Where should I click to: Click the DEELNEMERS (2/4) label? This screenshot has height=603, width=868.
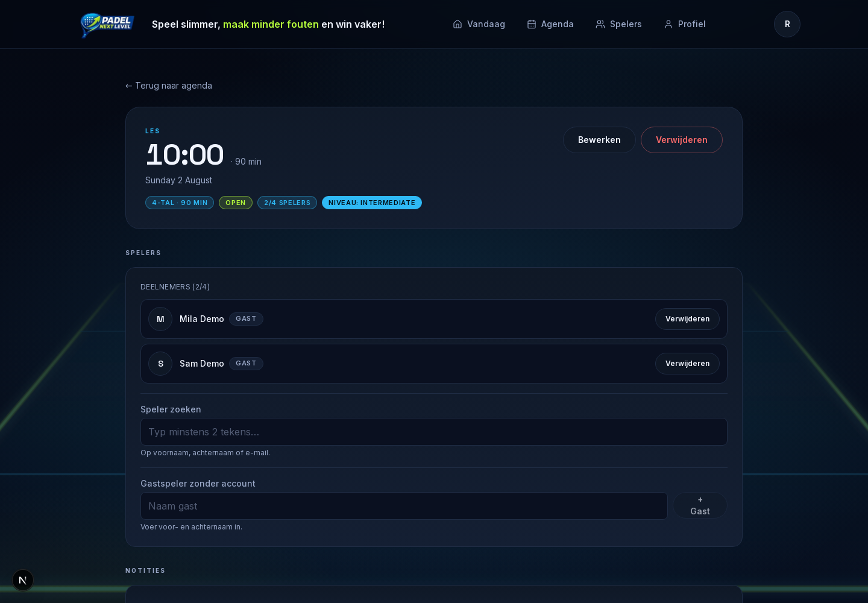point(175,287)
